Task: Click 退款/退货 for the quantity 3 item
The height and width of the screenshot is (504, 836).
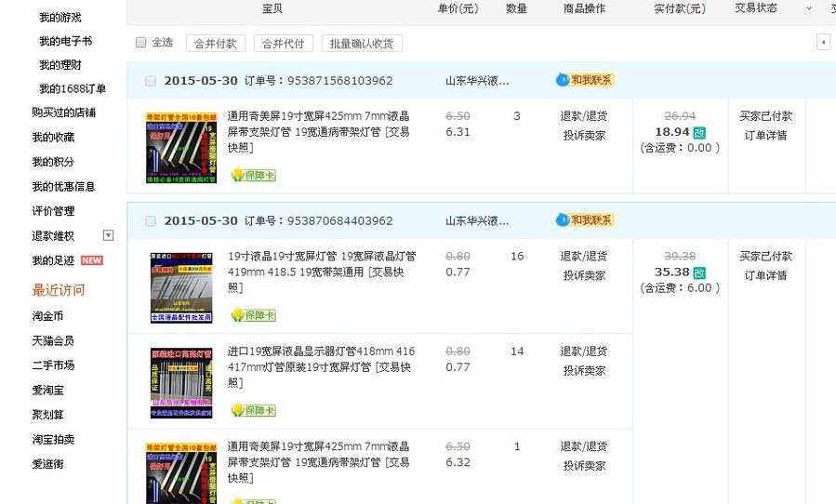Action: (x=584, y=115)
